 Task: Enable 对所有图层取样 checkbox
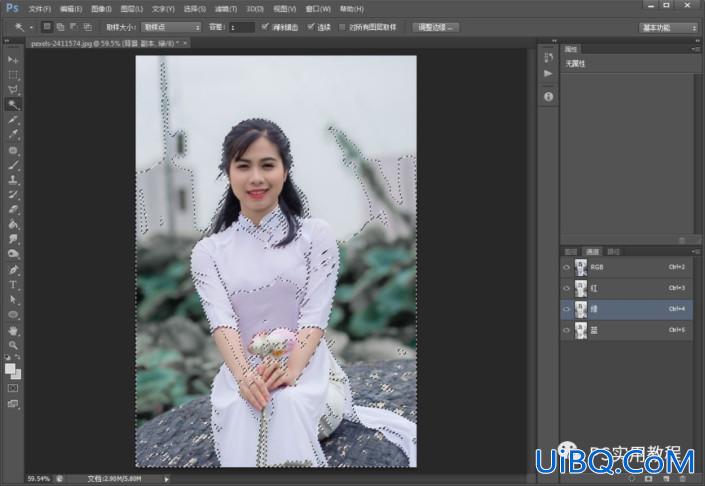point(342,27)
